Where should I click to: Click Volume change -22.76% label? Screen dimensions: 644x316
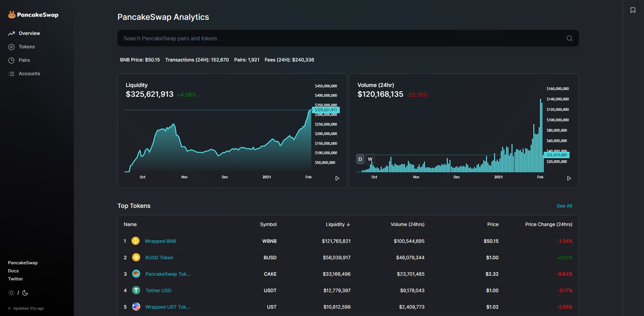pos(417,95)
